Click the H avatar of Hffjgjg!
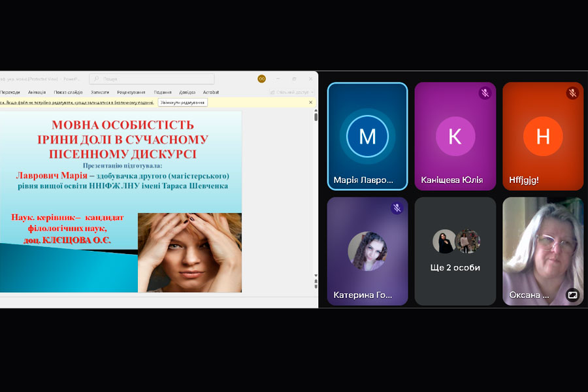The width and height of the screenshot is (588, 392). coord(543,136)
